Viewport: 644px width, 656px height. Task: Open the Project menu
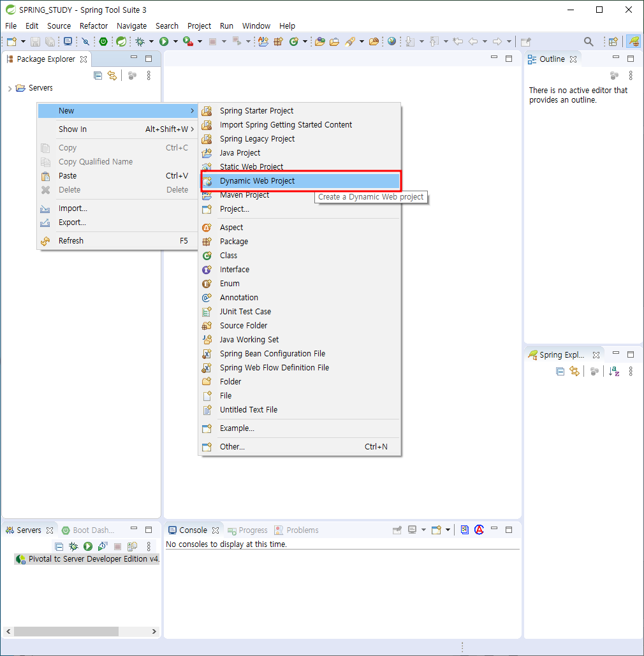coord(199,26)
